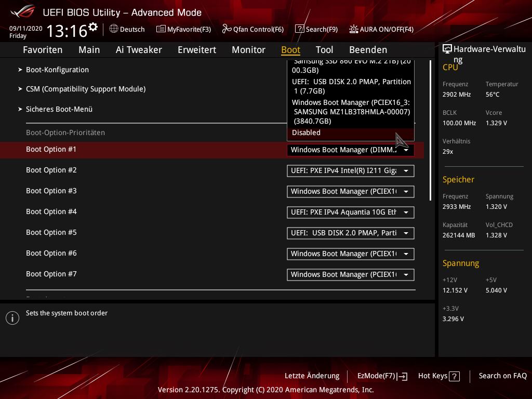
Task: Open Qfan Control fan icon
Action: [x=227, y=29]
